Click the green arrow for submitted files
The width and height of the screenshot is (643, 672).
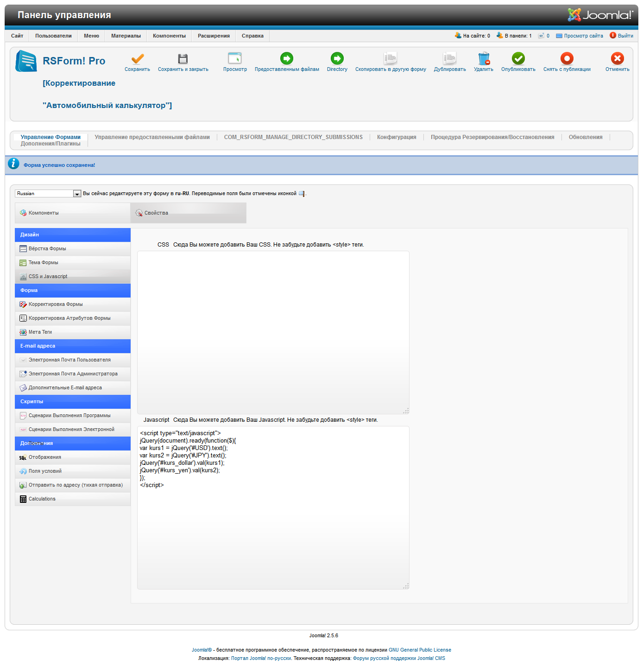(x=287, y=58)
